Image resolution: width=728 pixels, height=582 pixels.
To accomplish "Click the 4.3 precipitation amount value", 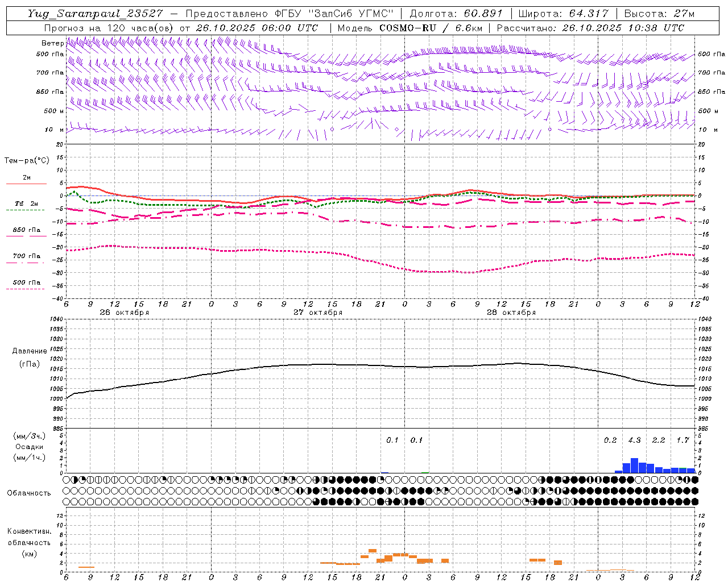I will (634, 440).
